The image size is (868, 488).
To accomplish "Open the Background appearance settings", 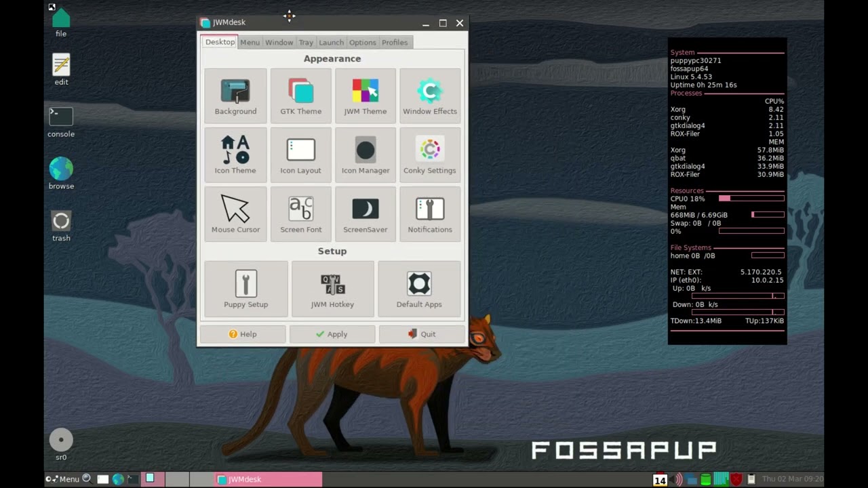I will 235,96.
